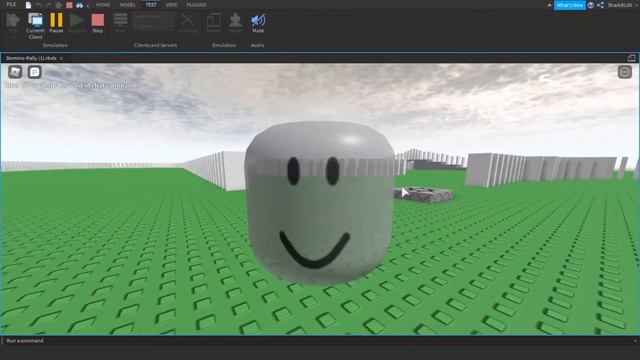Image resolution: width=640 pixels, height=360 pixels.
Task: Open the What's New button
Action: click(x=570, y=5)
